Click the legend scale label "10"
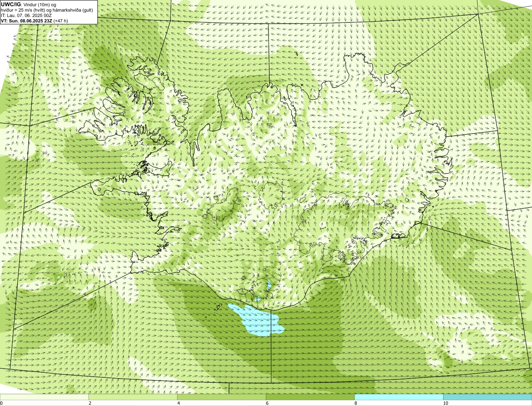Screen dimensions: 532x406 445,403
